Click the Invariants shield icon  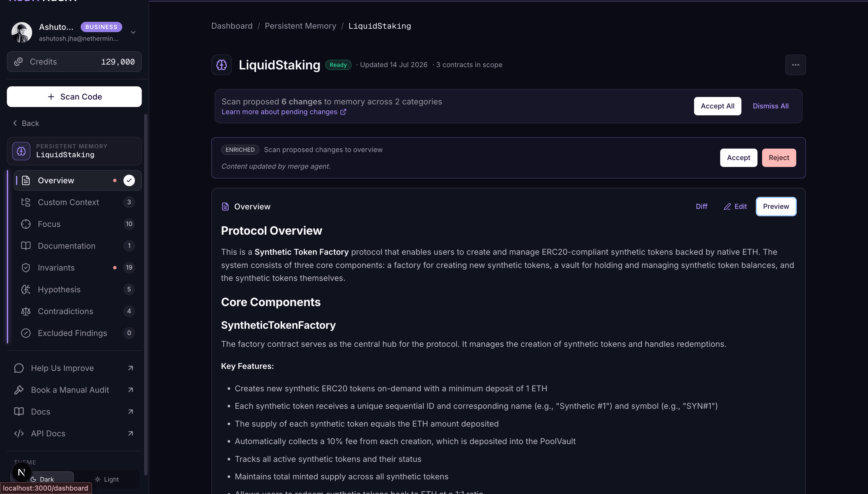[x=26, y=268]
